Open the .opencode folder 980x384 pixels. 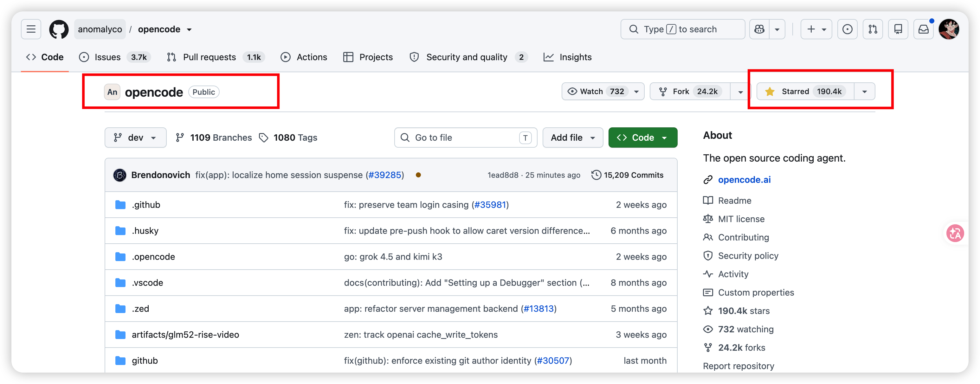[153, 257]
